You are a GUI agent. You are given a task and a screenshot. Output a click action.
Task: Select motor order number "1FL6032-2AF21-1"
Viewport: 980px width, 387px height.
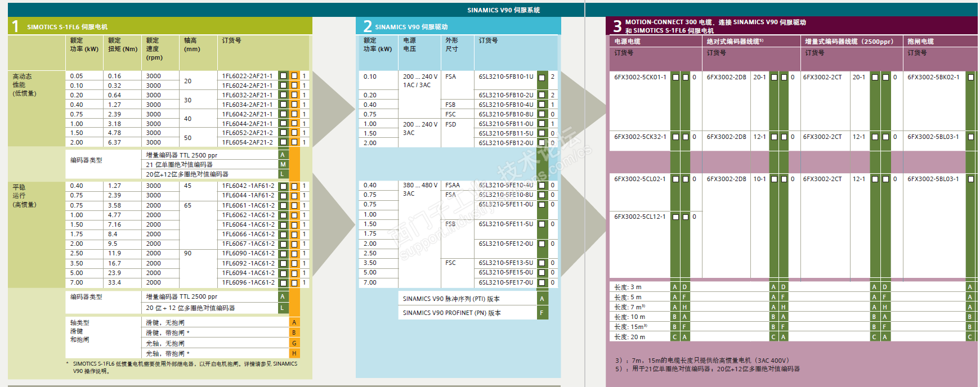click(247, 95)
